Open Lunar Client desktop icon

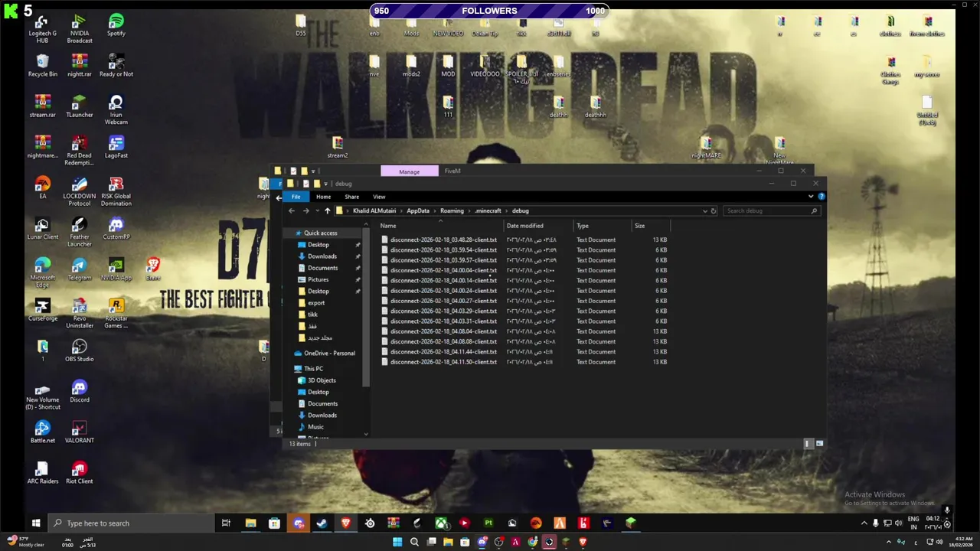pos(42,229)
